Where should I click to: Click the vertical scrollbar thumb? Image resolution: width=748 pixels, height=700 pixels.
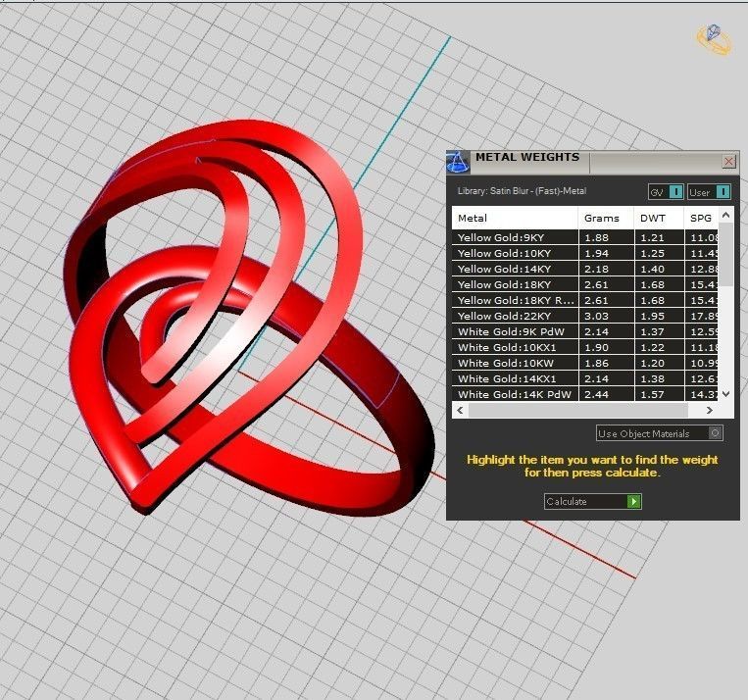pos(725,254)
